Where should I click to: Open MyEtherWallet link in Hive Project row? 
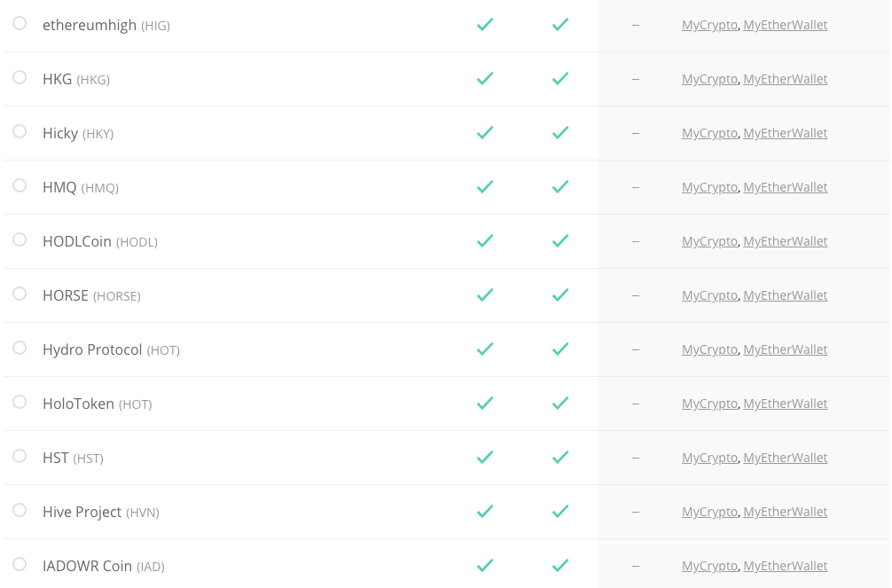coord(785,512)
